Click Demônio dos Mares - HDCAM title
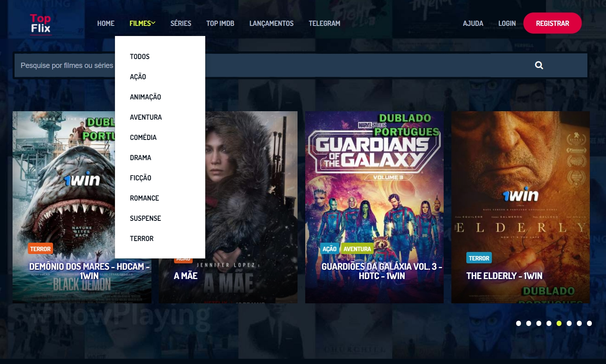This screenshot has width=606, height=364. coord(89,271)
